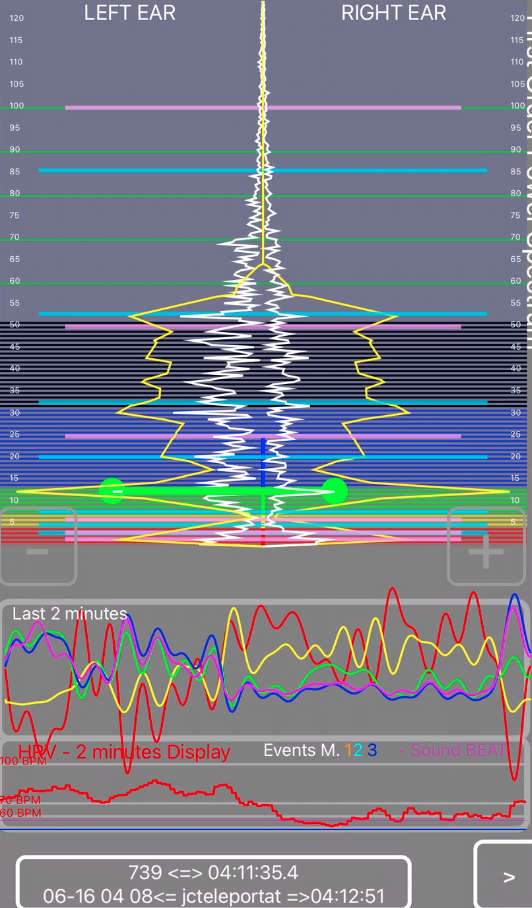Tap the RIGHT EAR heading
The image size is (532, 908).
394,13
